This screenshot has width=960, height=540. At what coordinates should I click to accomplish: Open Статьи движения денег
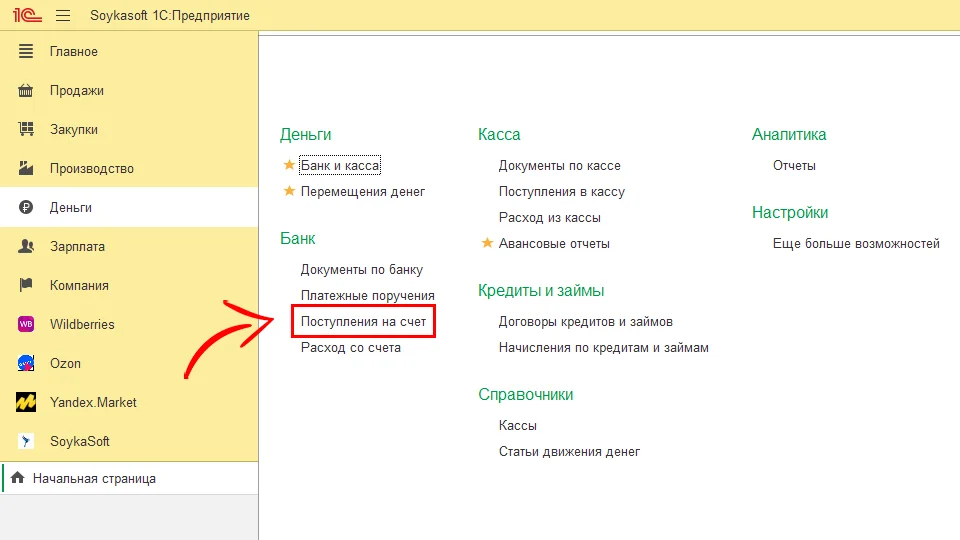click(x=569, y=451)
